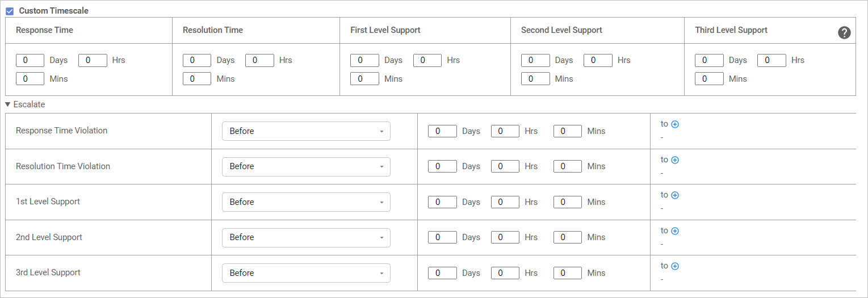Viewport: 868px width, 298px height.
Task: Click plus icon in 1st Level Support row
Action: [x=675, y=195]
